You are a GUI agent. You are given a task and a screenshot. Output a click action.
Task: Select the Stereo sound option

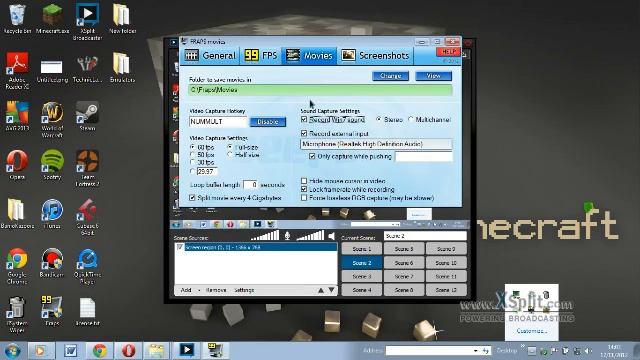coord(379,120)
